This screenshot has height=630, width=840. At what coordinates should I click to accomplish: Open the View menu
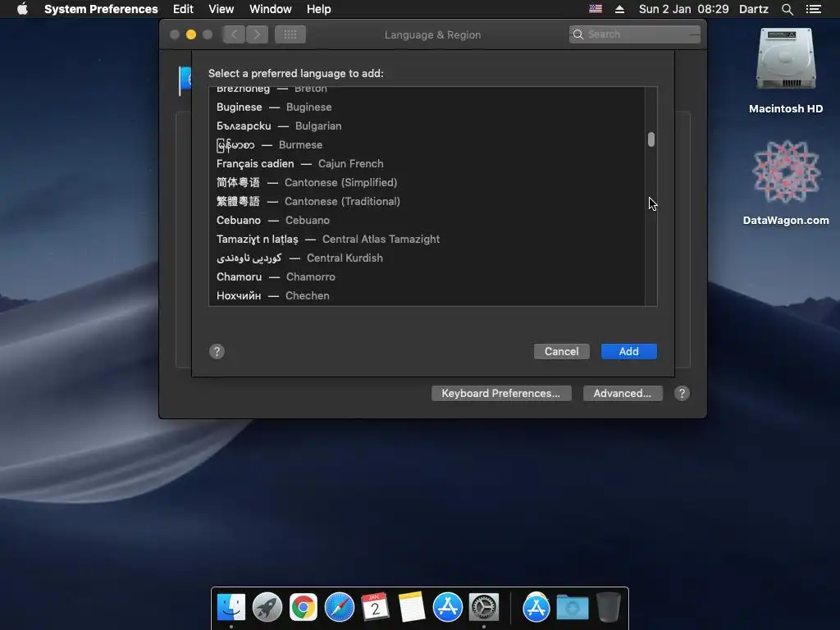click(221, 9)
